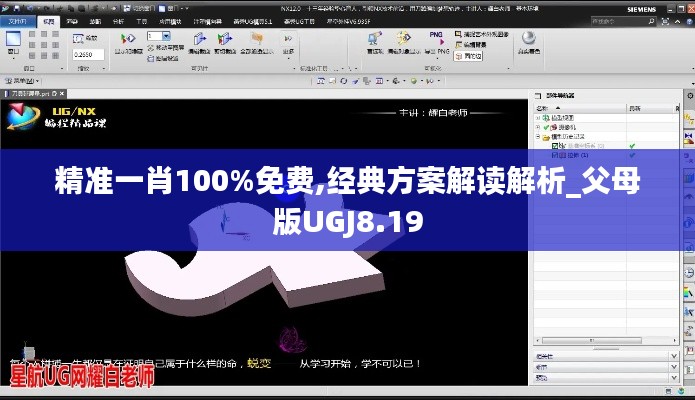Click the see-through display all icon
This screenshot has height=400, width=695.
(257, 39)
